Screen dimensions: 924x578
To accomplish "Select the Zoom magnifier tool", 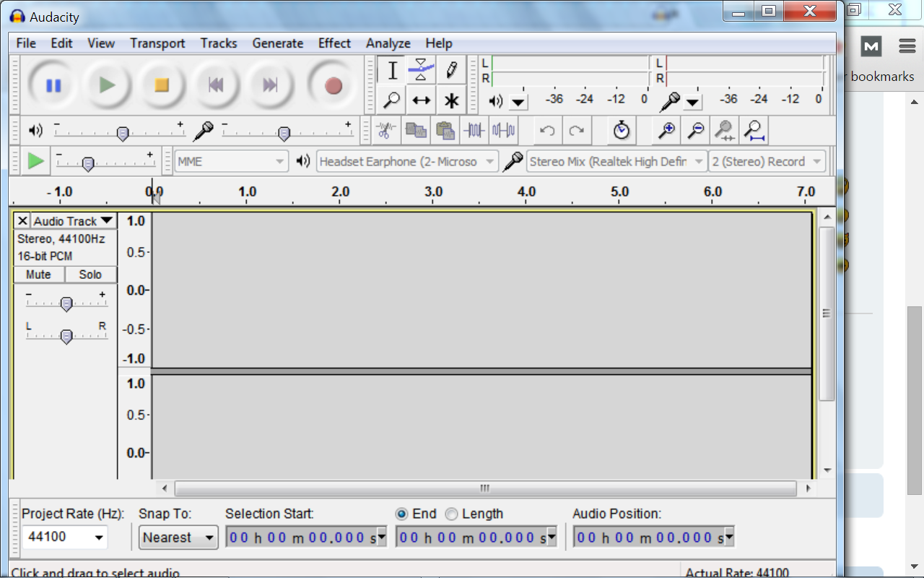I will coord(392,100).
